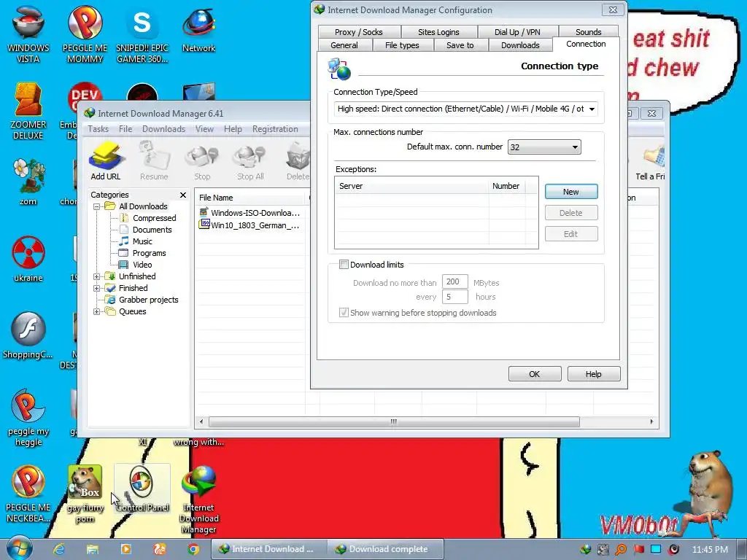Enable the Download limits checkbox
This screenshot has height=560, width=747.
tap(344, 264)
